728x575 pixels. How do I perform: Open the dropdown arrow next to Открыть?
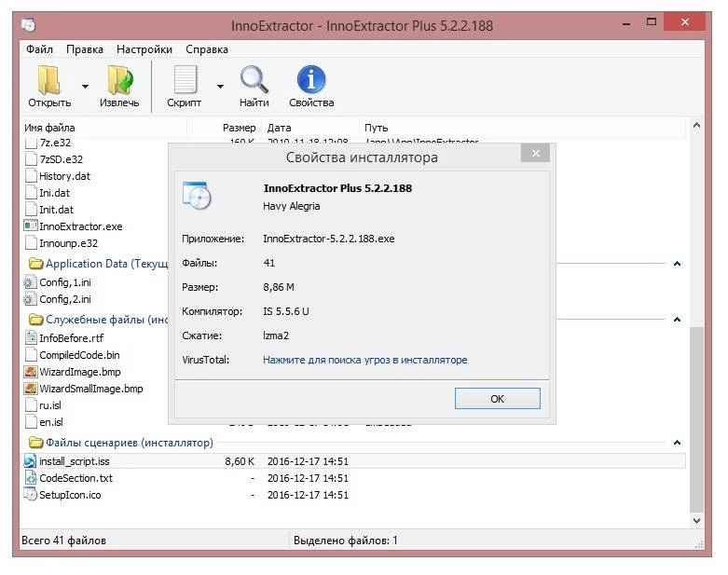(x=85, y=87)
